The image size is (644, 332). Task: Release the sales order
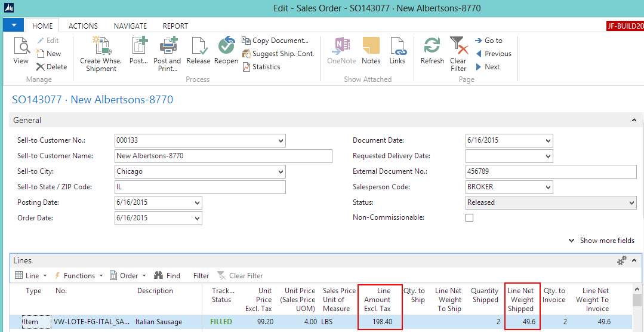[198, 47]
